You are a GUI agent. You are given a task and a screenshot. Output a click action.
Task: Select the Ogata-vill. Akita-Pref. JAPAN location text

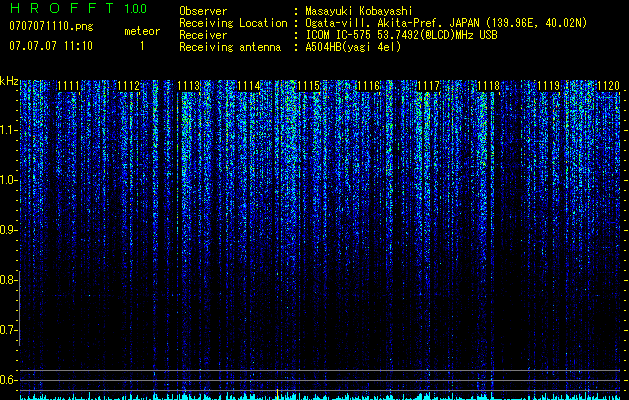click(446, 23)
